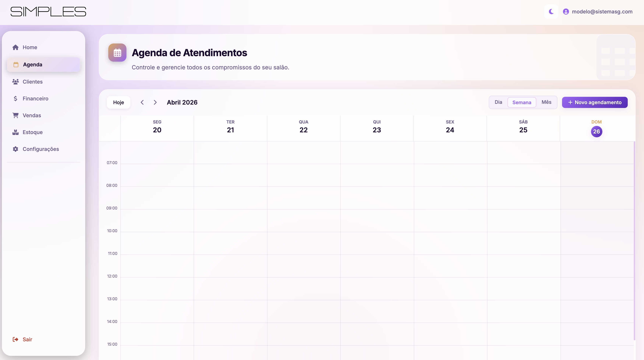Click the subtitle about compromissos do seu salão
This screenshot has width=644, height=360.
210,67
